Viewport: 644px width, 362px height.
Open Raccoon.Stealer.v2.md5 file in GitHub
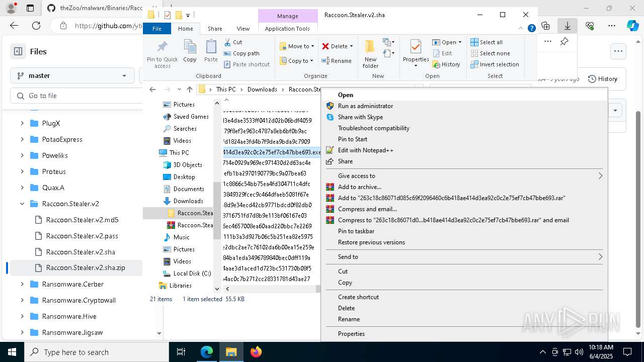[x=82, y=220]
